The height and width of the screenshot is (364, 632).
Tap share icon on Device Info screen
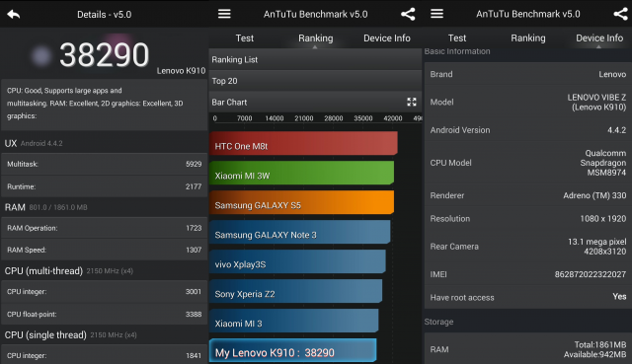621,14
